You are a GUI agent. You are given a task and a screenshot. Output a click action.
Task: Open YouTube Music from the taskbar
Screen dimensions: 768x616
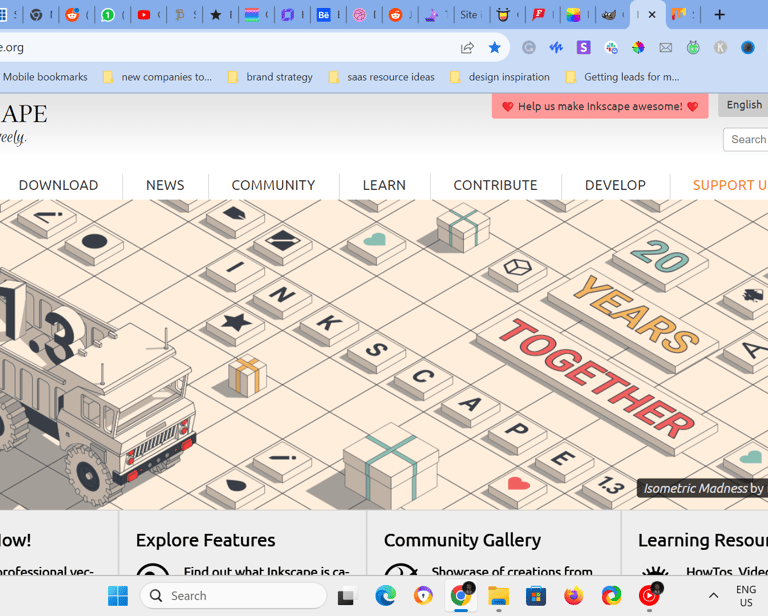(649, 596)
